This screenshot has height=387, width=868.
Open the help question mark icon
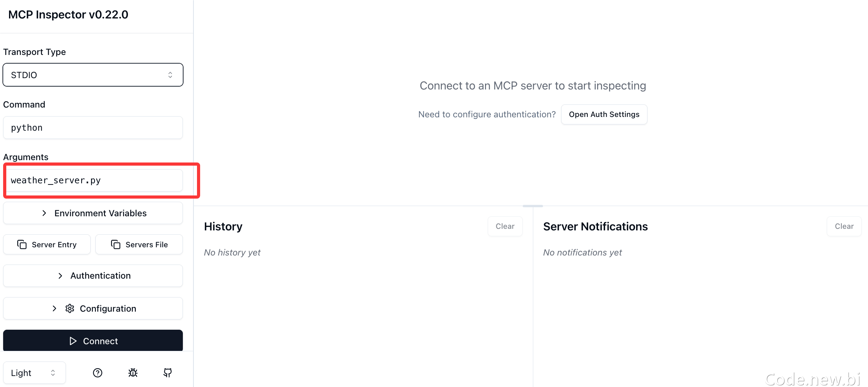coord(98,373)
